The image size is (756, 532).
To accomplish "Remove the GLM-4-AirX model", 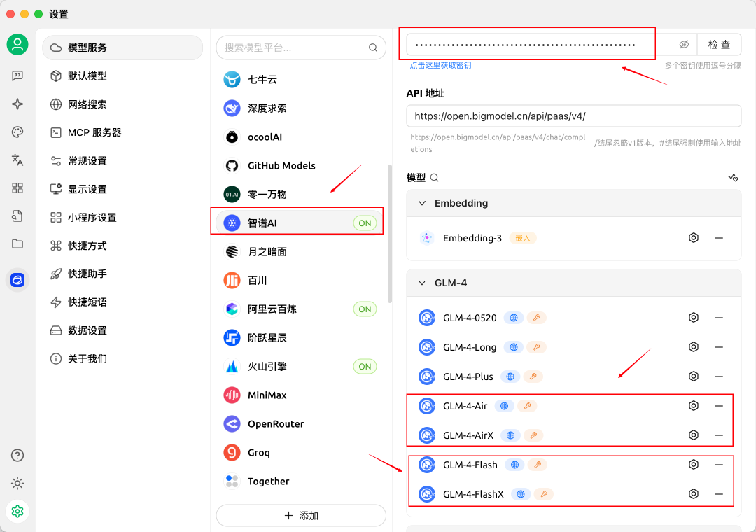I will (719, 435).
